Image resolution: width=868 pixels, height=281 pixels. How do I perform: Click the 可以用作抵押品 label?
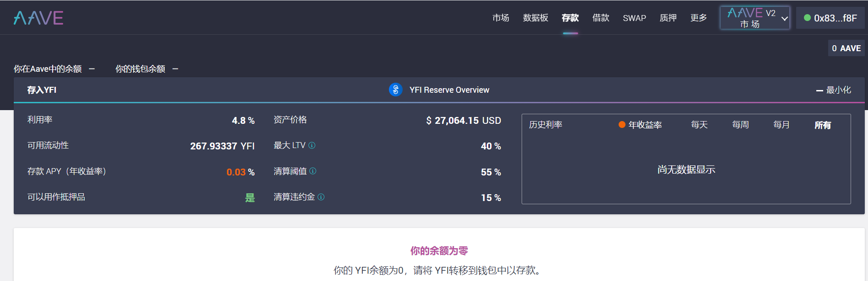56,197
